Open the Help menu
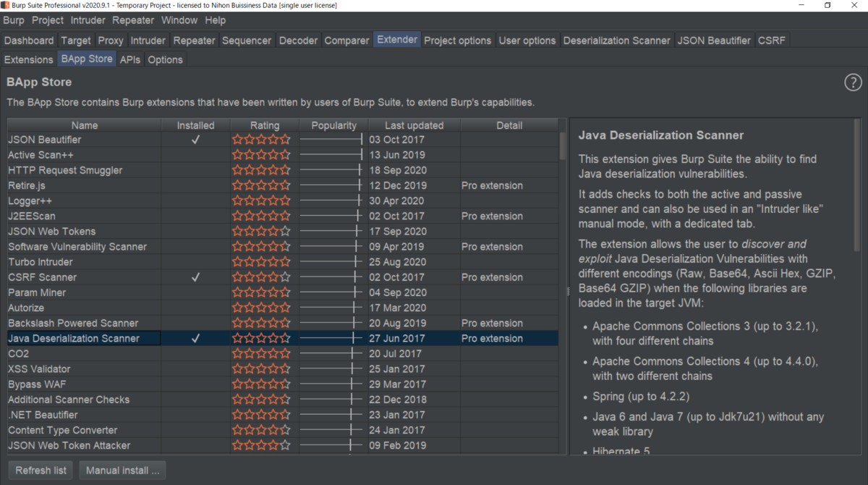Screen dimensions: 868x485 click(x=216, y=20)
